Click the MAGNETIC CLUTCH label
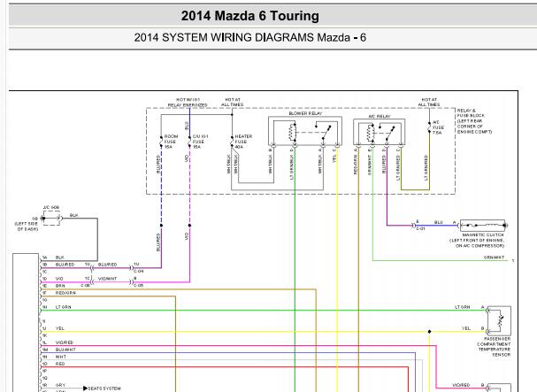Screen dimensions: 537x392 pyautogui.click(x=482, y=235)
